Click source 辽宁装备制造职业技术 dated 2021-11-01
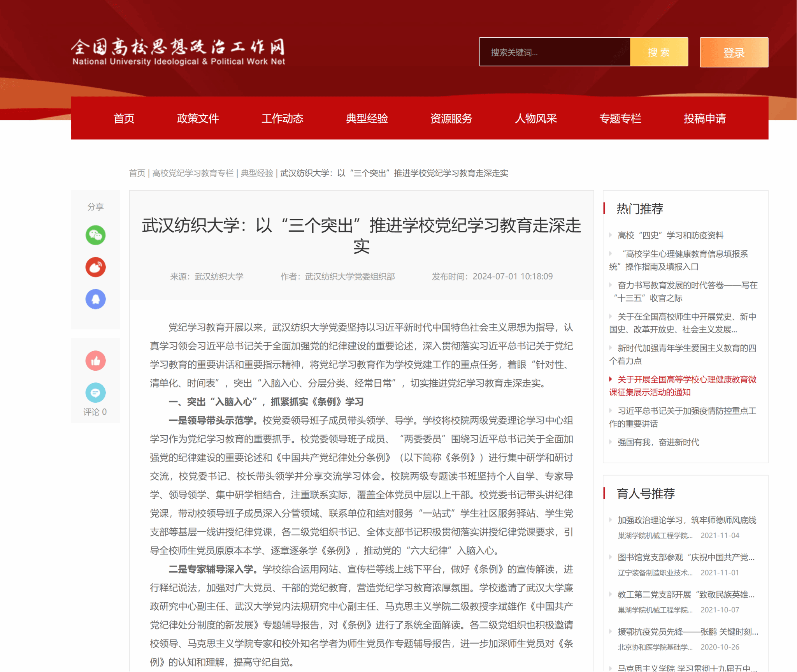The image size is (797, 672). 655,573
